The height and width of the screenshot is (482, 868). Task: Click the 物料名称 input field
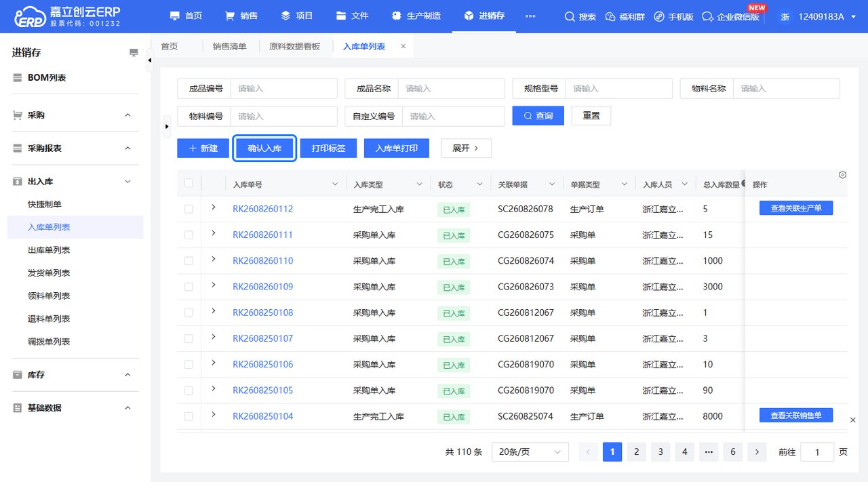click(x=786, y=89)
